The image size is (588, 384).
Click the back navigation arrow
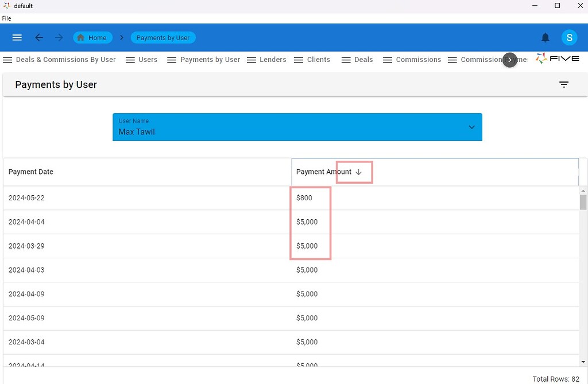tap(39, 37)
